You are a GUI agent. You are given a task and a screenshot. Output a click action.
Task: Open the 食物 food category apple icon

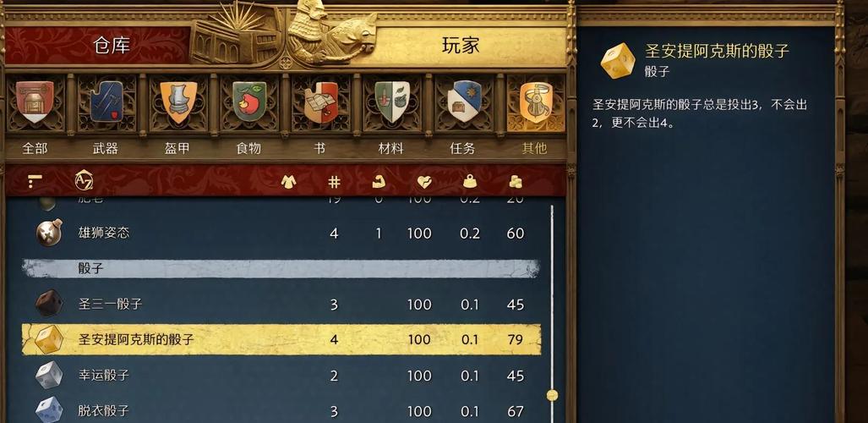[249, 102]
